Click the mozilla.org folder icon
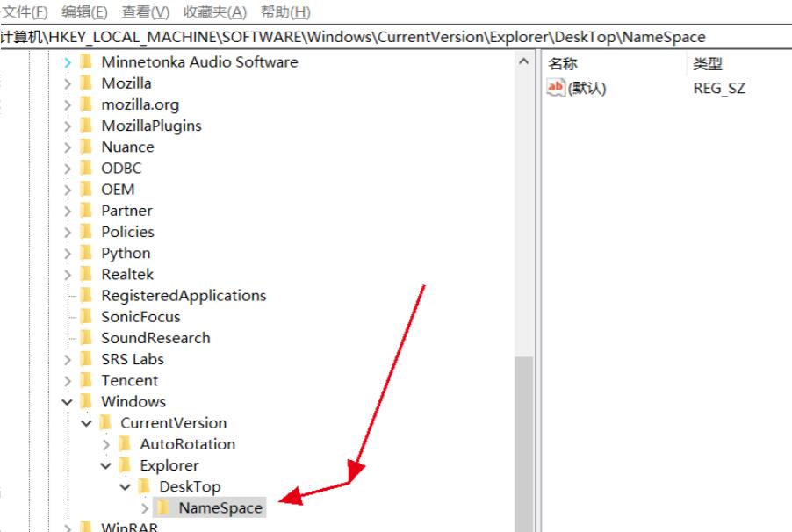Image resolution: width=792 pixels, height=532 pixels. 86,104
